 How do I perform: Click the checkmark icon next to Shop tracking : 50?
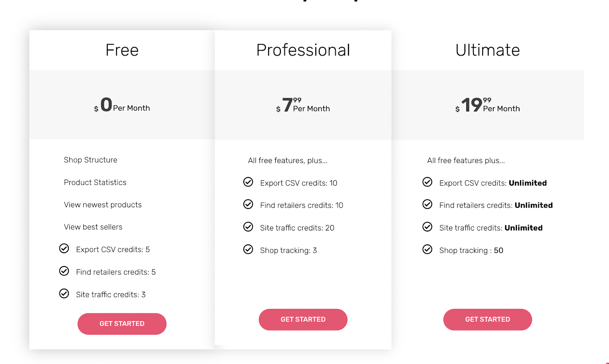point(427,249)
